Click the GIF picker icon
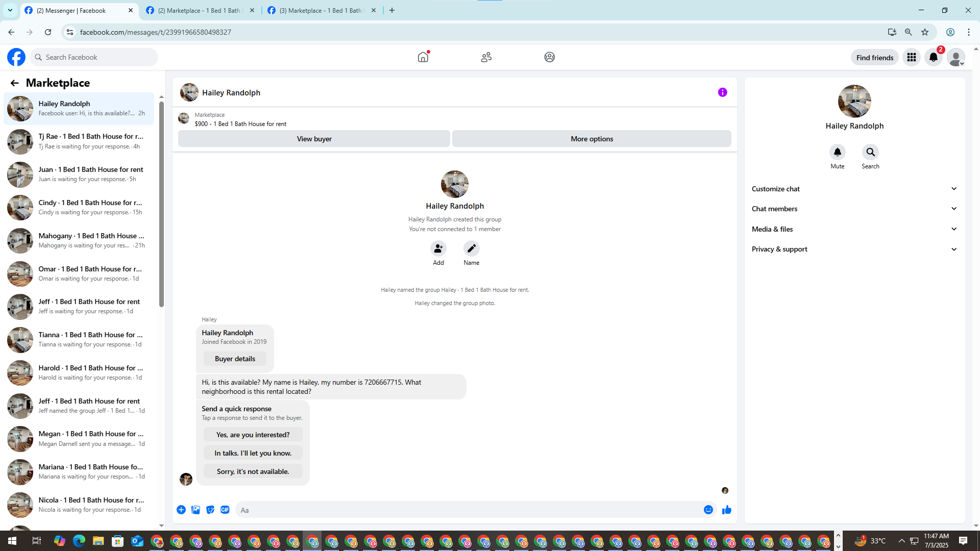 [x=225, y=510]
